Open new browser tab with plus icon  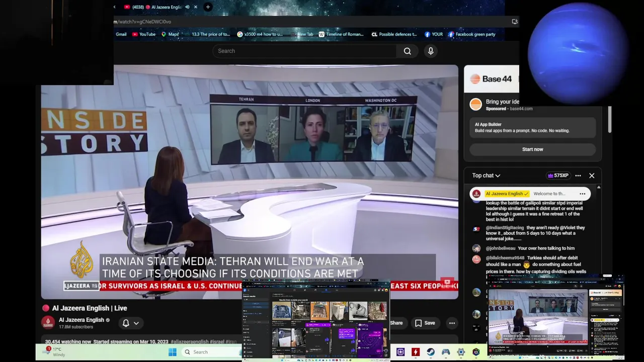208,7
